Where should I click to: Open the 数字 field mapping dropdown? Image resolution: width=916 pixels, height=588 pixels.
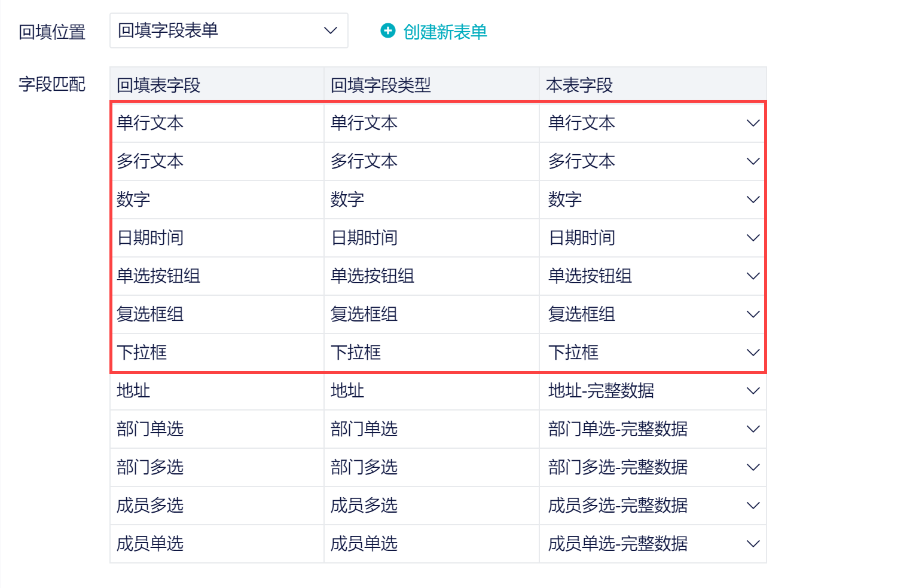tap(652, 200)
